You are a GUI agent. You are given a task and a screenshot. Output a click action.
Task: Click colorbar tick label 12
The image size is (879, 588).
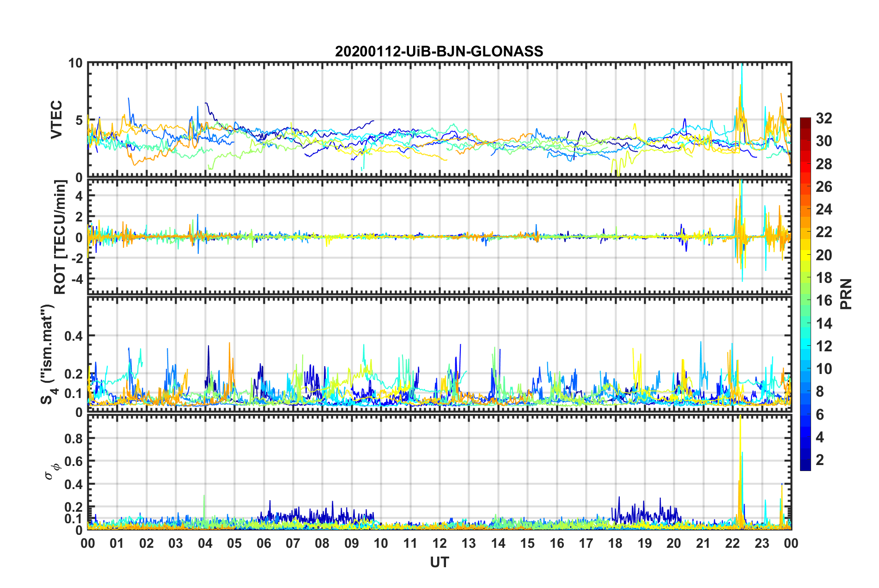point(824,346)
